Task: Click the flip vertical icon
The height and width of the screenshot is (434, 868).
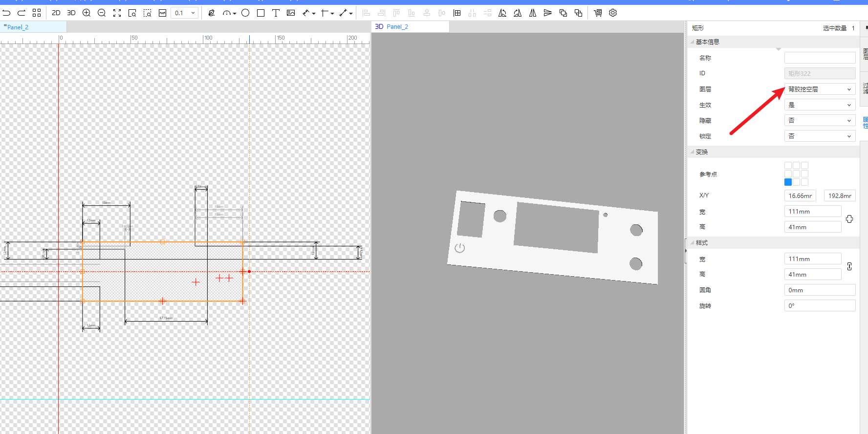Action: 548,13
